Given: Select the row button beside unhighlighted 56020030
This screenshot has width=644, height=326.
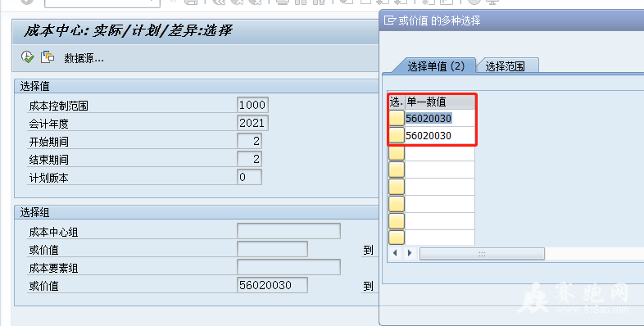Looking at the screenshot, I should click(397, 135).
